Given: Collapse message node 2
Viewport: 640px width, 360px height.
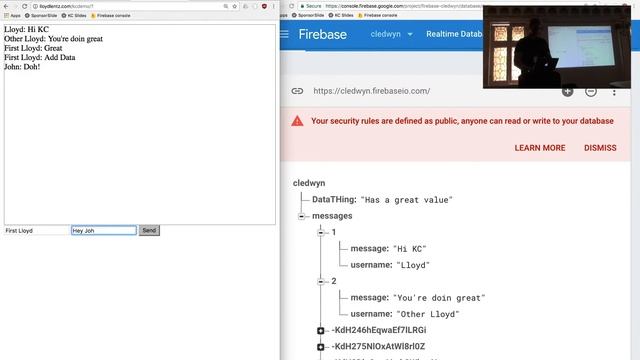Looking at the screenshot, I should (321, 282).
